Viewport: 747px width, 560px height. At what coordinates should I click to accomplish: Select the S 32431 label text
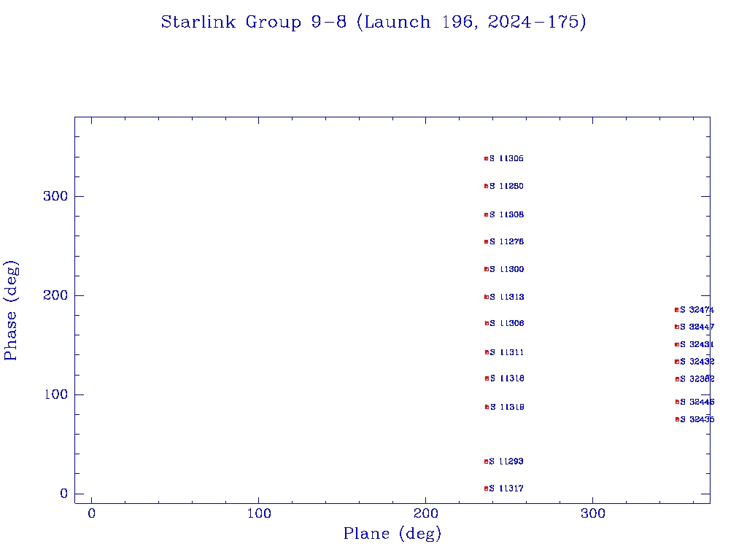[697, 344]
